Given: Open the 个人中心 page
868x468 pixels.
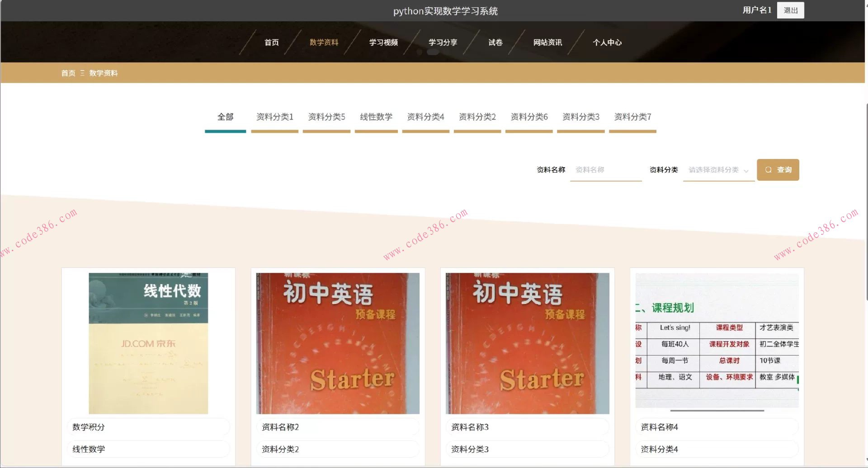Looking at the screenshot, I should [607, 42].
